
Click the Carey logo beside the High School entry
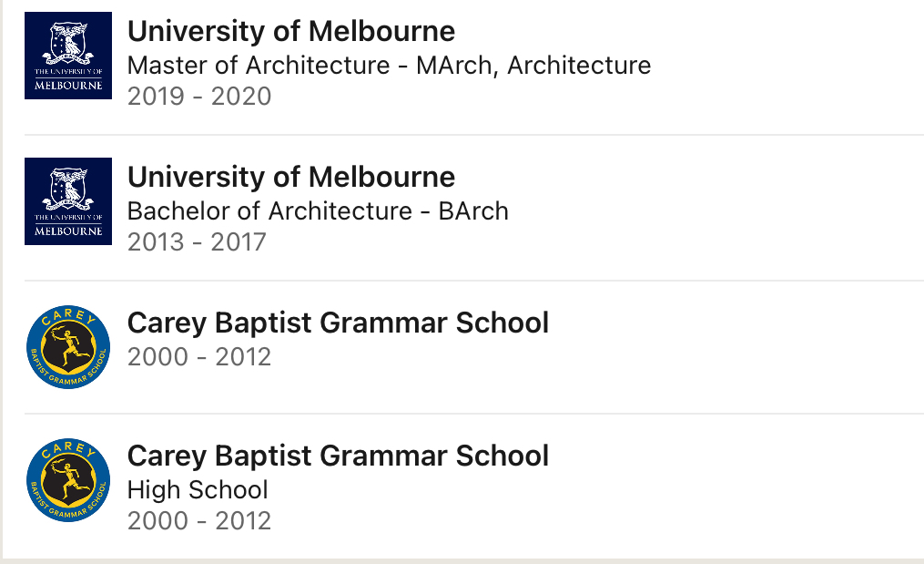point(68,480)
